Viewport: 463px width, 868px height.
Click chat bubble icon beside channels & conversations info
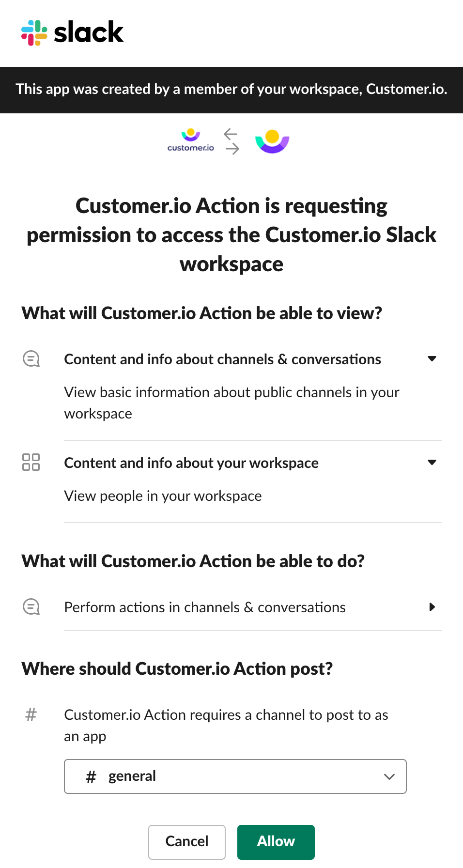tap(31, 359)
